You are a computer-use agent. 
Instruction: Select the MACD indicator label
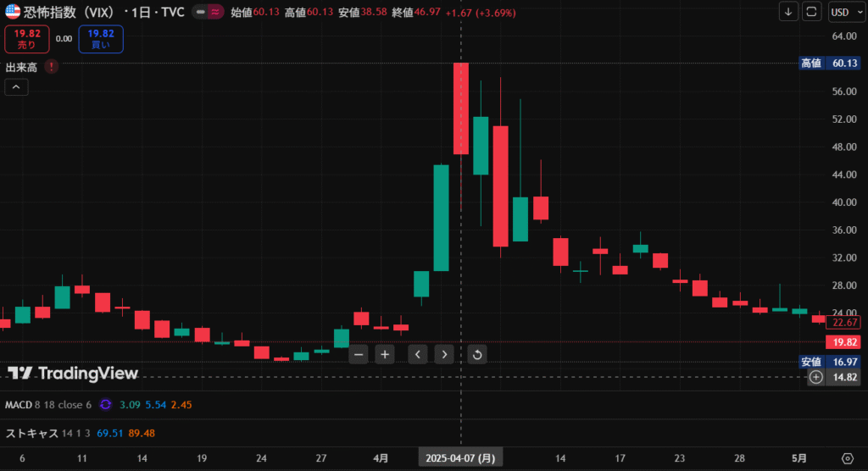click(18, 405)
